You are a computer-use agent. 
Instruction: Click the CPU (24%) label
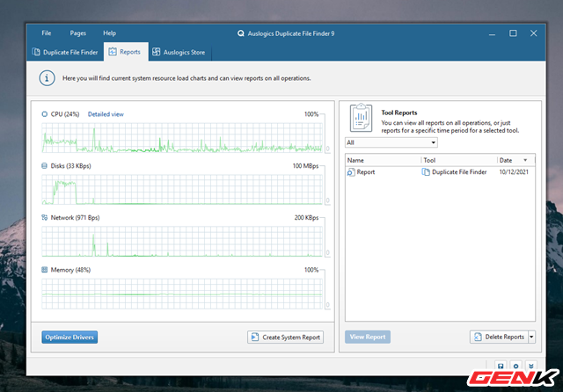(x=65, y=114)
